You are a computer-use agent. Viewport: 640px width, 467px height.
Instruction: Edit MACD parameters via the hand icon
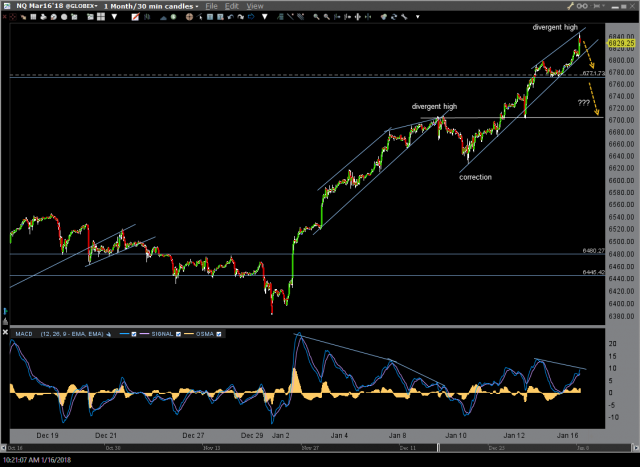pyautogui.click(x=109, y=334)
